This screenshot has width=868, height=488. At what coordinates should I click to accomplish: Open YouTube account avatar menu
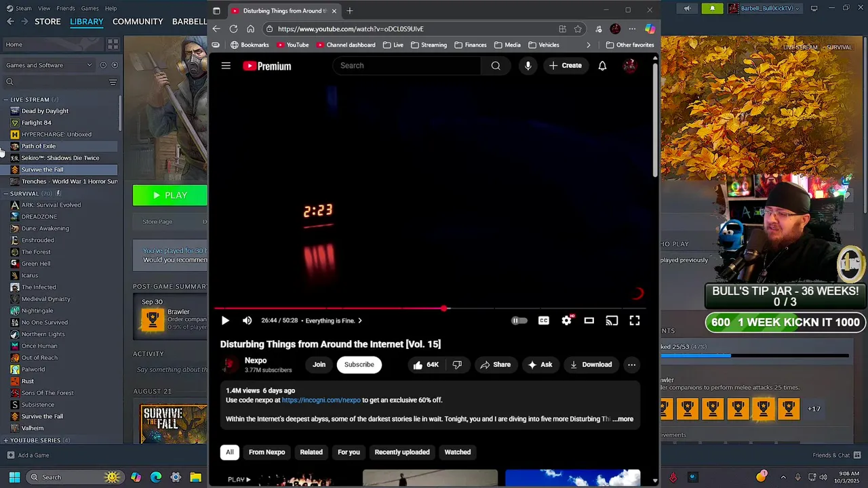pyautogui.click(x=630, y=66)
